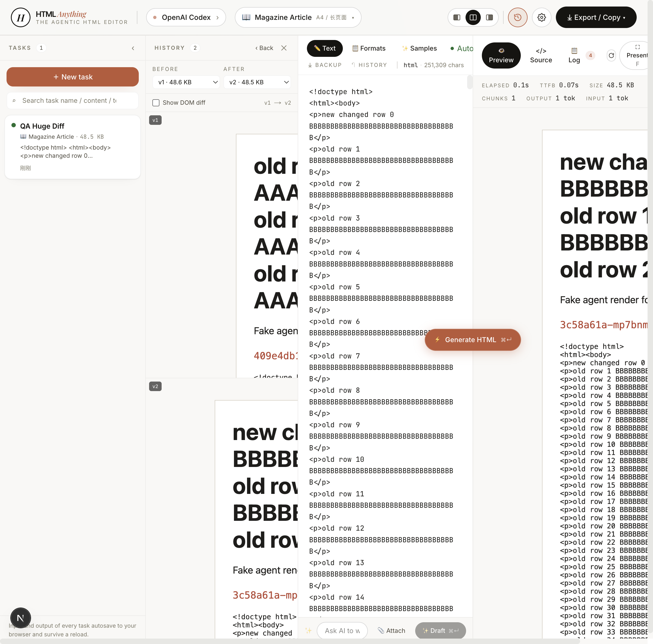Screen dimensions: 653x644
Task: Select the Text input tab
Action: (325, 48)
